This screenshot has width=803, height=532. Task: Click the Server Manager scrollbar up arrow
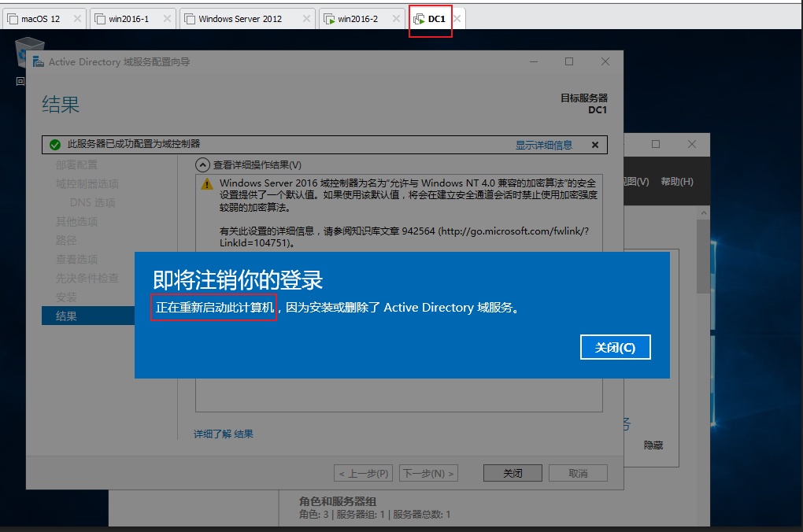click(704, 213)
